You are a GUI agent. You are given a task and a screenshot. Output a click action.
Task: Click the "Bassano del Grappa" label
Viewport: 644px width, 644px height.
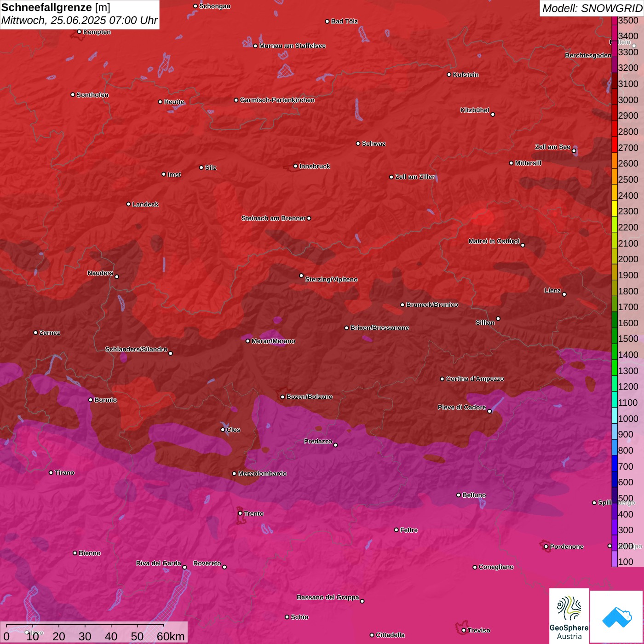(328, 597)
